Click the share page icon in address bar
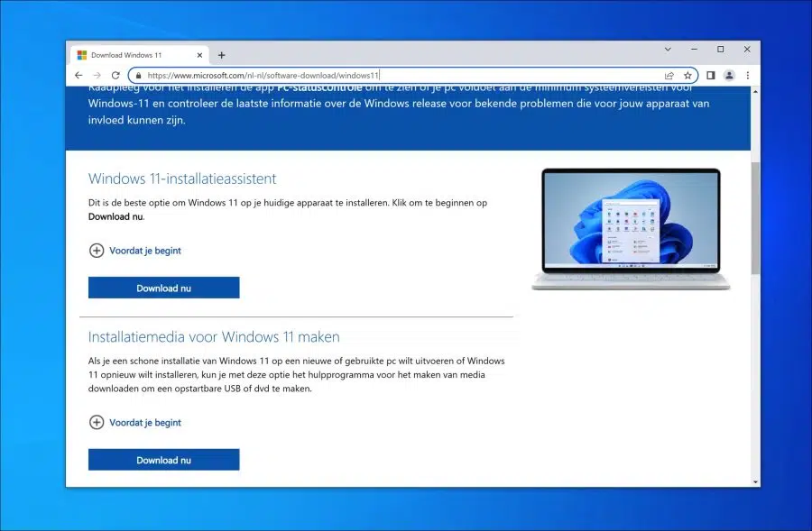Screen dimensions: 812x531 669,76
